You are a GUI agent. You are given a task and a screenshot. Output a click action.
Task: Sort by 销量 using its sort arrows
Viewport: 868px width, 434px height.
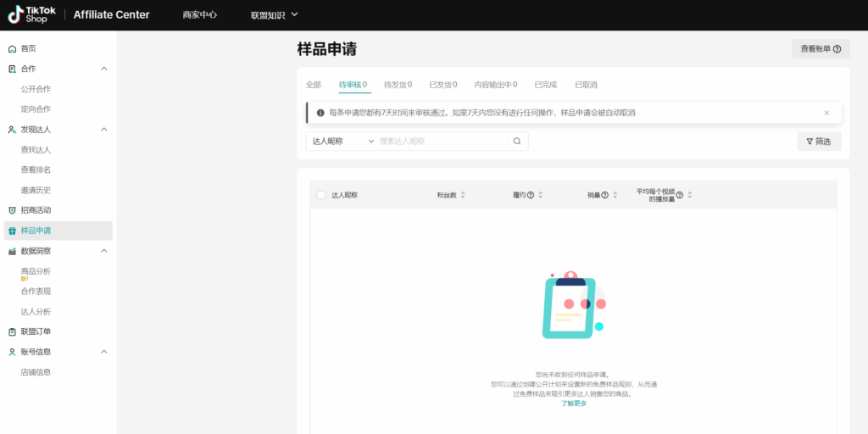615,195
